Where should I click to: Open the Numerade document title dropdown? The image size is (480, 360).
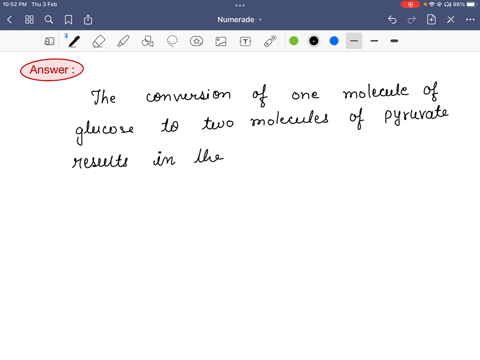240,20
